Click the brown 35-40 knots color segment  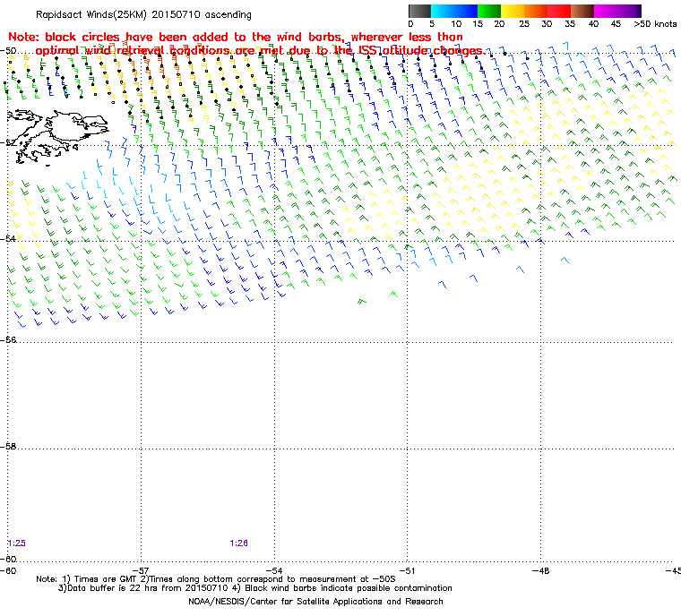(582, 12)
